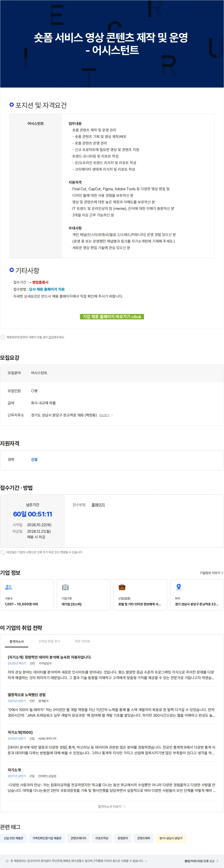Click the 당사 채용 홈페이지 지원 text

pos(47,289)
